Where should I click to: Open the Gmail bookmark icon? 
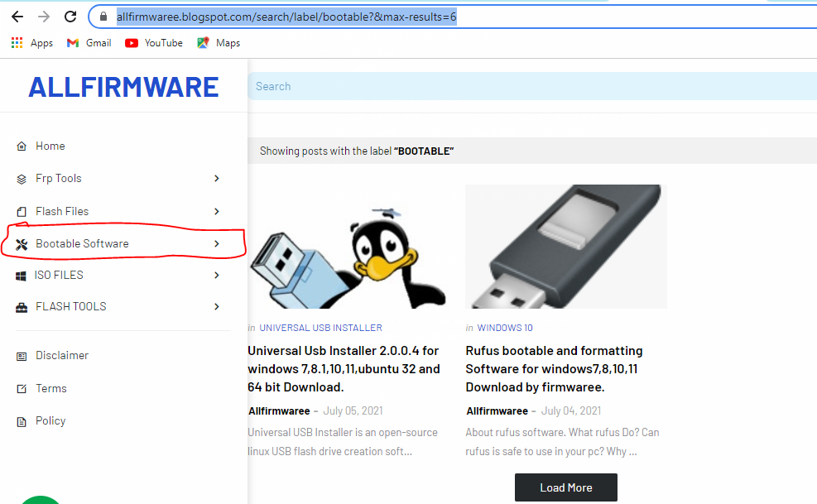[73, 43]
